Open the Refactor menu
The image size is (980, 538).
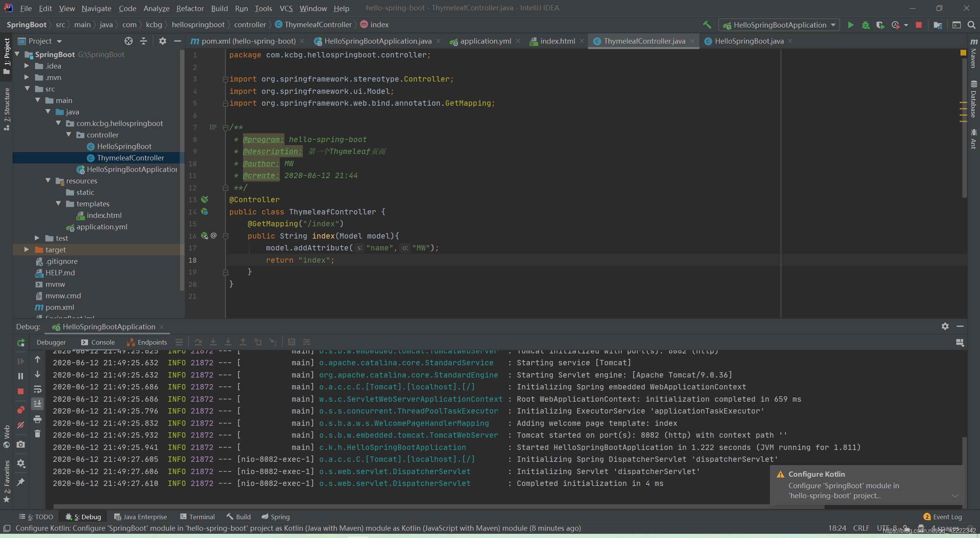click(x=190, y=8)
